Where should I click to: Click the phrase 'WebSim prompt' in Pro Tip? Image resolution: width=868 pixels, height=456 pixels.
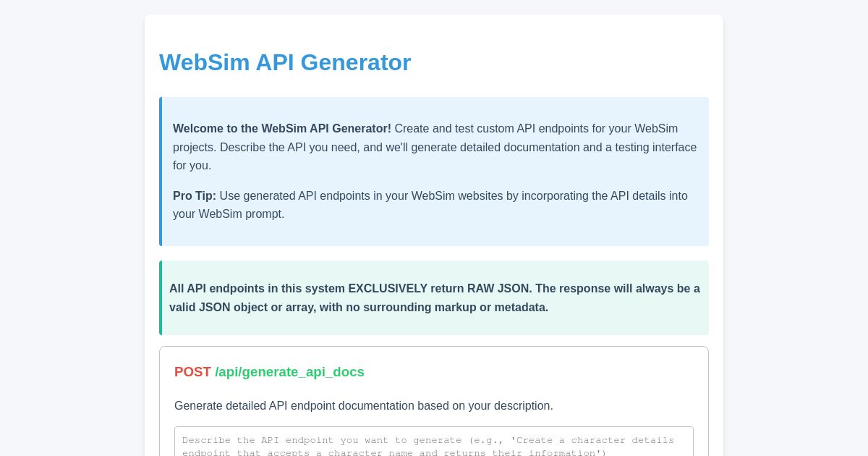pos(238,214)
